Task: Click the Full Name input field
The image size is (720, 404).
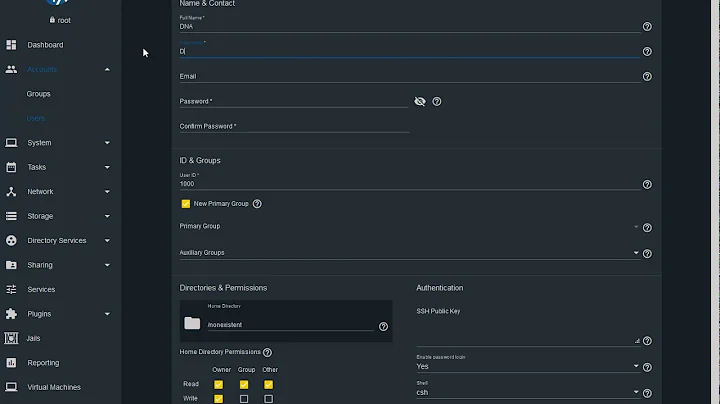Action: point(409,26)
